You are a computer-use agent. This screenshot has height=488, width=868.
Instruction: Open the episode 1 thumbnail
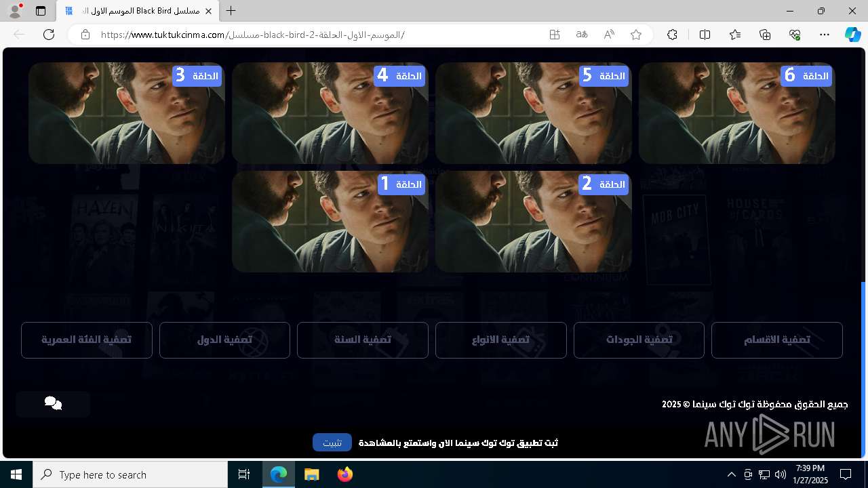coord(330,222)
